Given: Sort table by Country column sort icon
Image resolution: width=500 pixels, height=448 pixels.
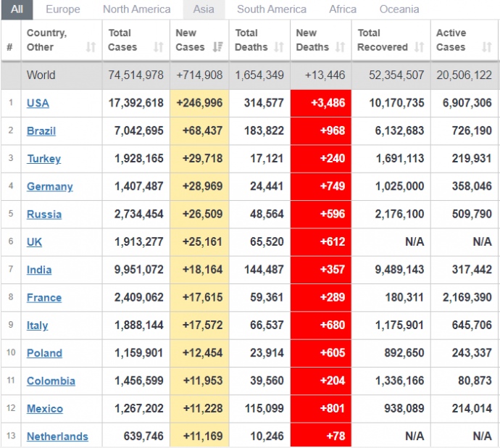Looking at the screenshot, I should click(91, 47).
